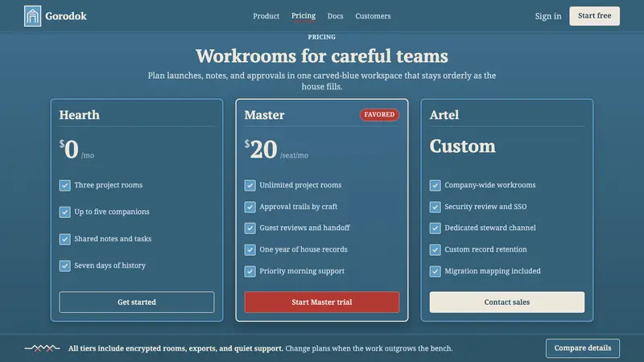Toggle the Seven days of history checkbox
The image size is (644, 362).
point(64,265)
